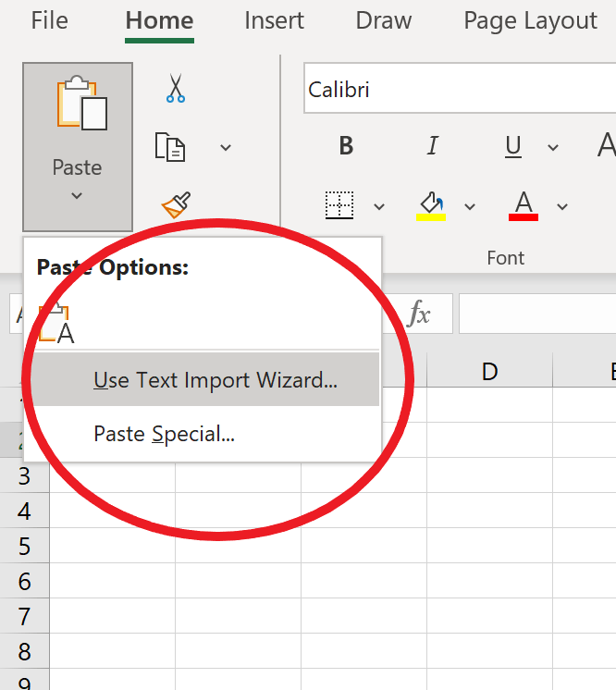The width and height of the screenshot is (616, 690).
Task: Open the Fill Color dropdown arrow
Action: click(x=470, y=206)
